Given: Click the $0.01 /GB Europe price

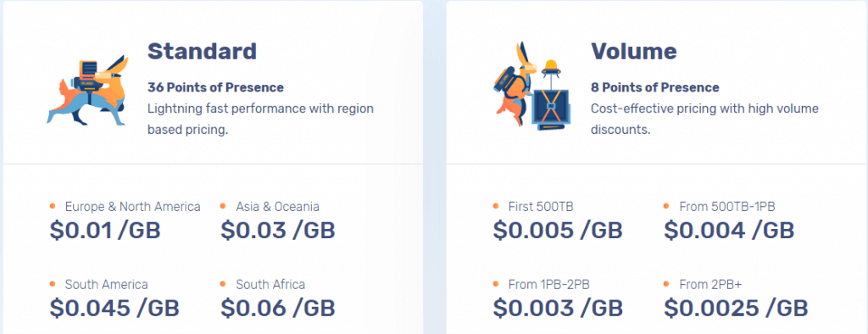Looking at the screenshot, I should pos(105,231).
